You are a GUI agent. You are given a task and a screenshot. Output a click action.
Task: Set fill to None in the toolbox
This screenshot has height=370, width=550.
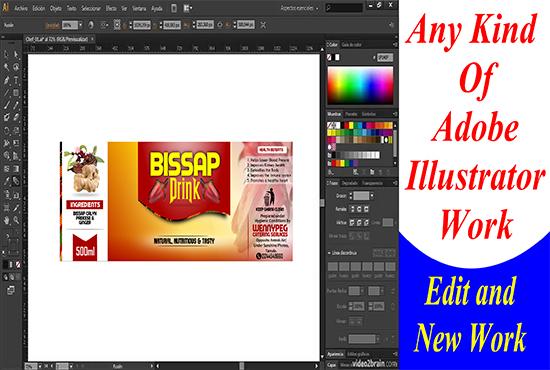click(18, 264)
